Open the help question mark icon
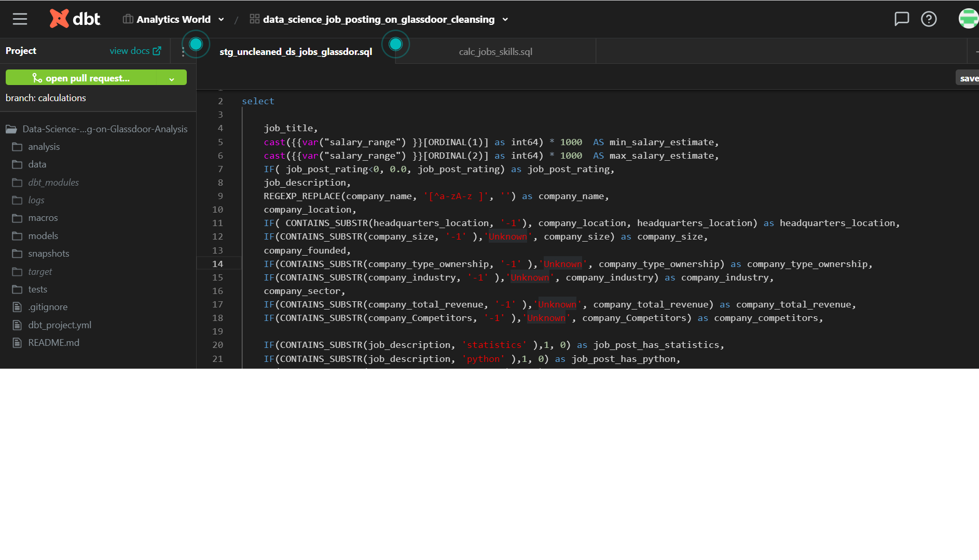Screen dimensions: 979x560 tap(929, 19)
